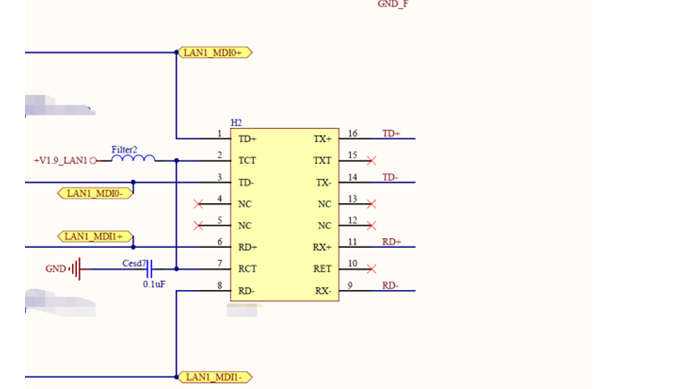Click the RD- net label at pin 9
Screen dimensions: 682x389
point(390,285)
